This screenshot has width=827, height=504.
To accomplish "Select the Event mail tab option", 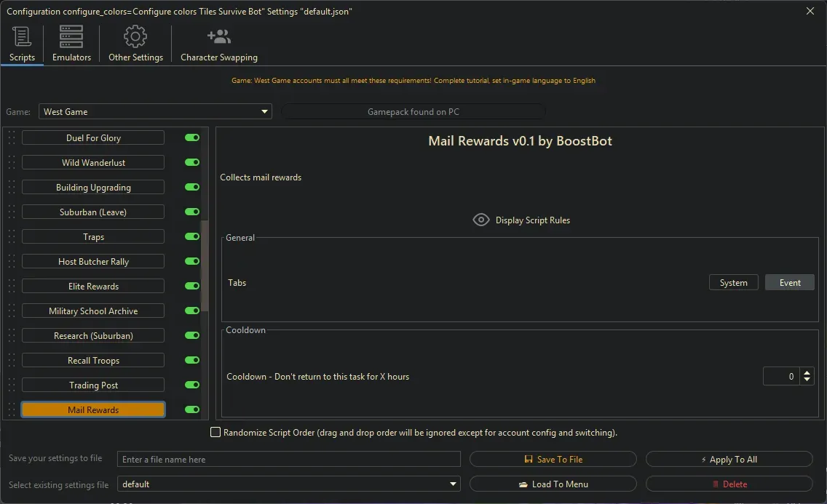I will [x=789, y=283].
